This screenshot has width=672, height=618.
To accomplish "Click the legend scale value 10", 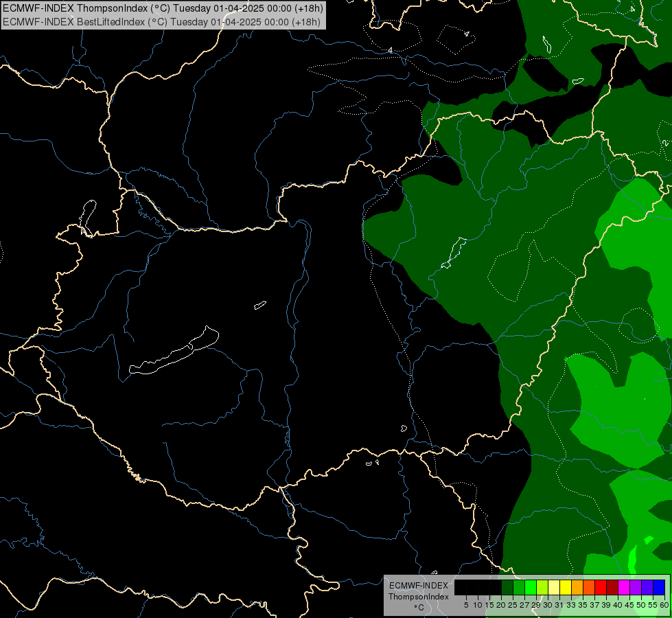I will [478, 605].
